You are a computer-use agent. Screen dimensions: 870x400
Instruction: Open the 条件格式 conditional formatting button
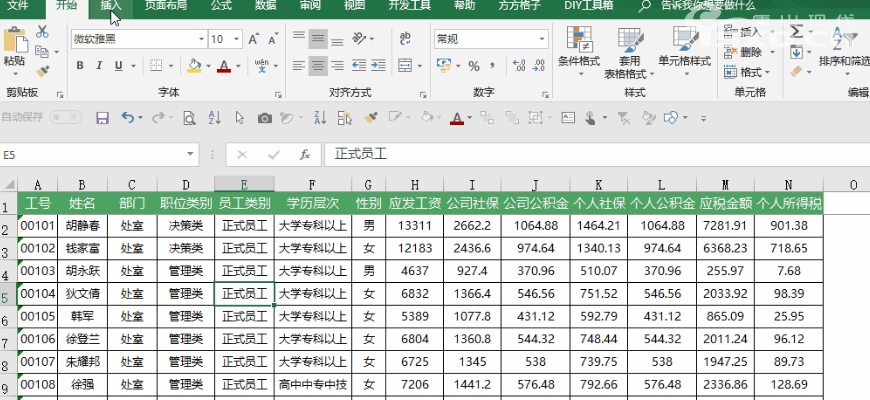coord(578,48)
